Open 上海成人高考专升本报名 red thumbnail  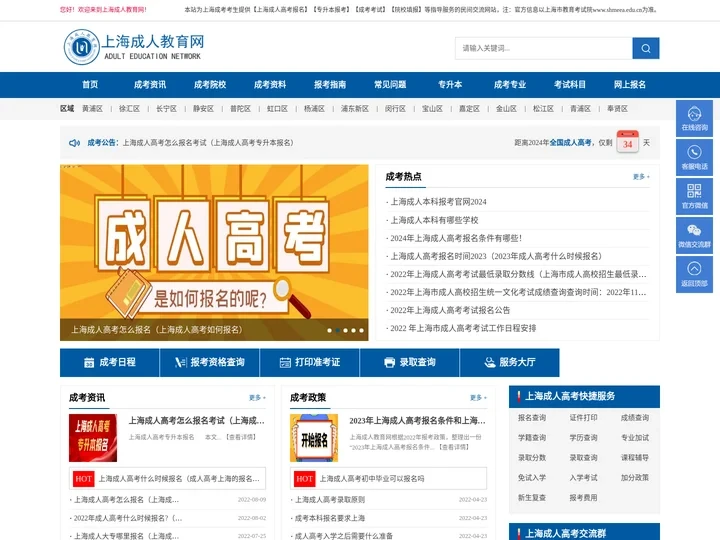tap(93, 438)
